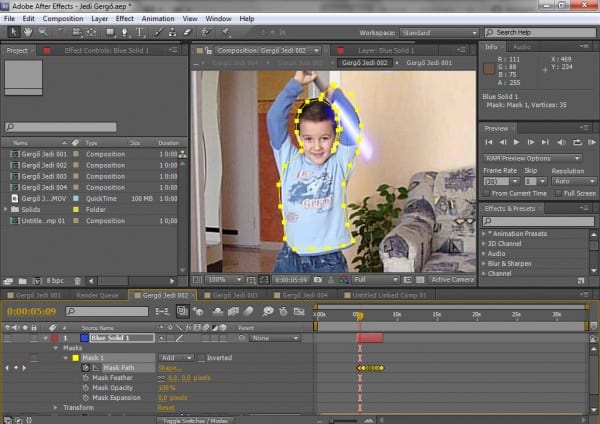Enable Full Screen preview checkbox
The image size is (600, 424).
click(x=557, y=192)
